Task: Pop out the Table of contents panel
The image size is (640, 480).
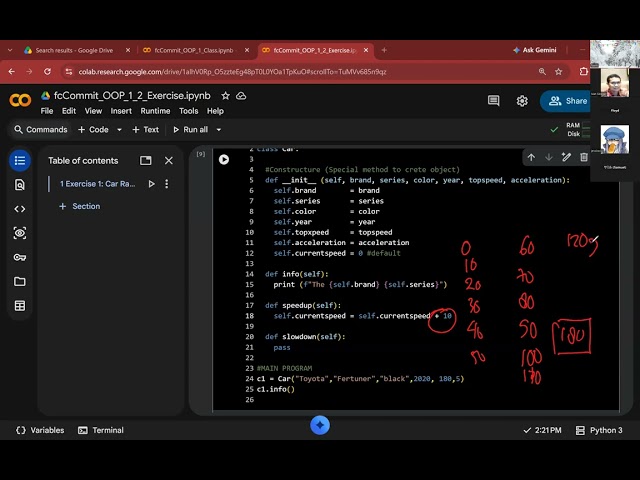Action: [x=146, y=160]
